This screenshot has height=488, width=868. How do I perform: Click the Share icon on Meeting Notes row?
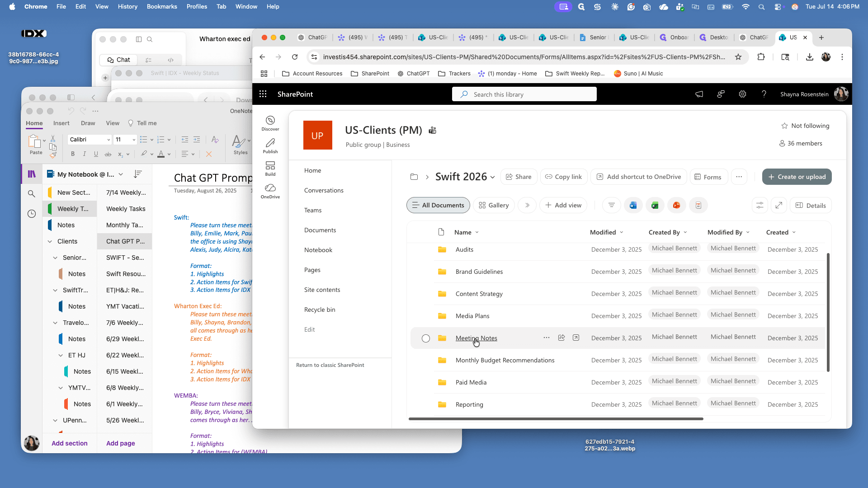(561, 338)
